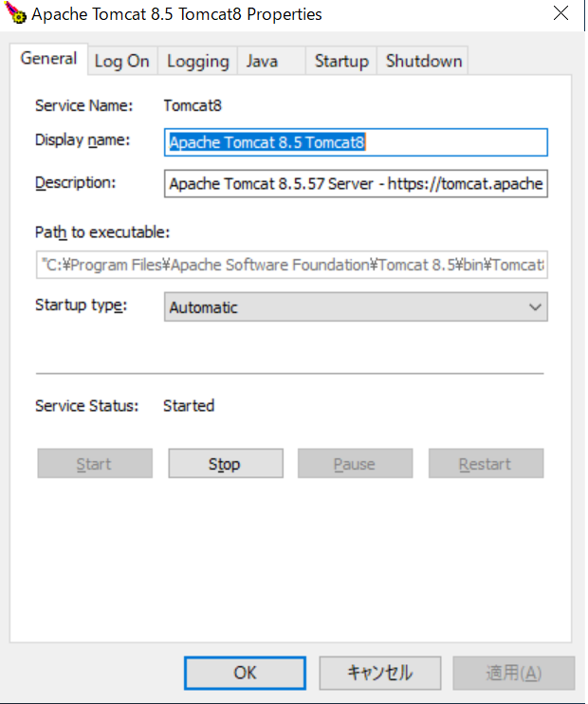Click the キャンセル button
588x704 pixels.
[380, 673]
